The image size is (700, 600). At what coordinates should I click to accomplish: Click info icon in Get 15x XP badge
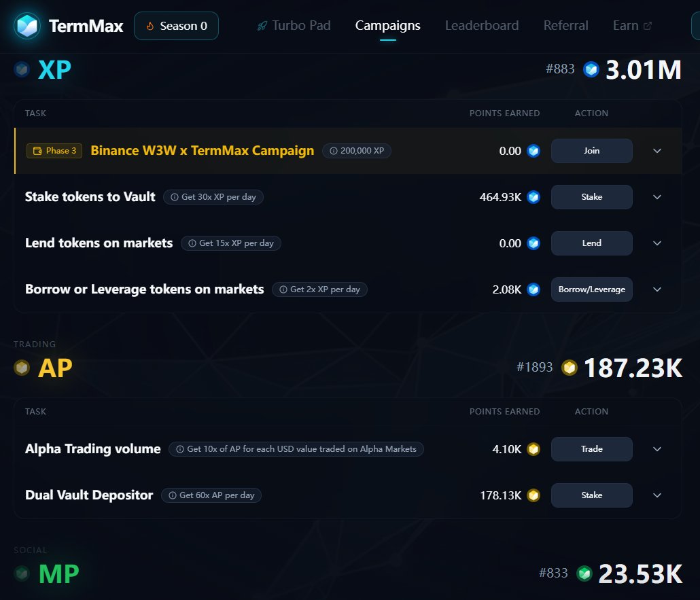tap(192, 243)
